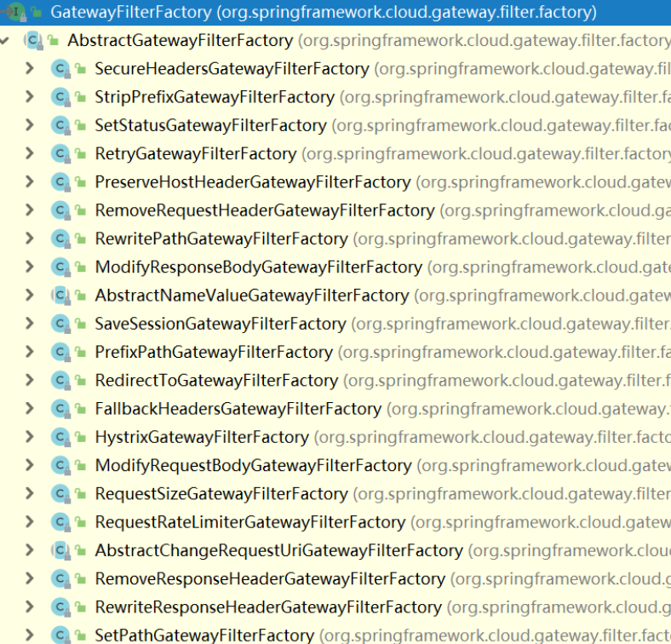Image resolution: width=671 pixels, height=644 pixels.
Task: Select the PreserveHostHeaderGatewayFilterFactory class
Action: point(253,182)
